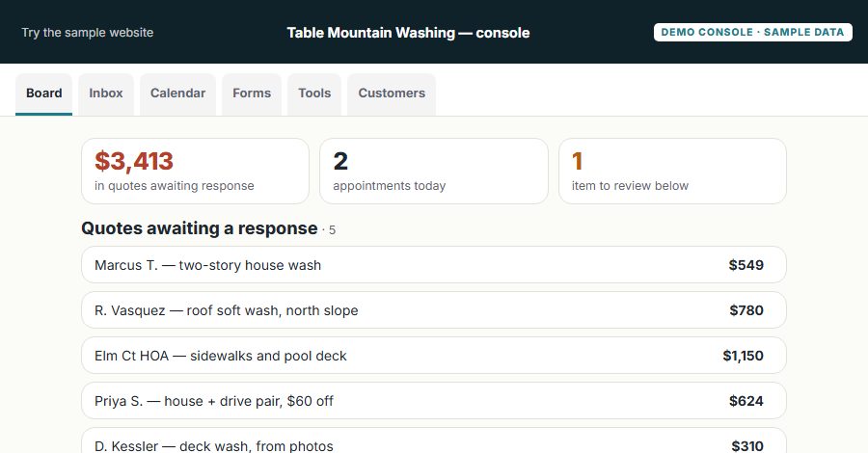Select the Tools tab
Image resolution: width=868 pixels, height=453 pixels.
314,94
